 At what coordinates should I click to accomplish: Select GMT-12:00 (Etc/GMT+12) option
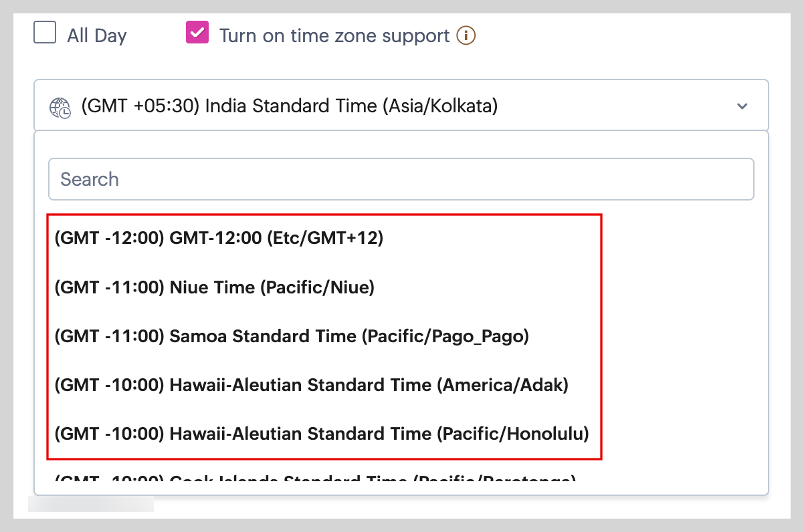[x=219, y=238]
